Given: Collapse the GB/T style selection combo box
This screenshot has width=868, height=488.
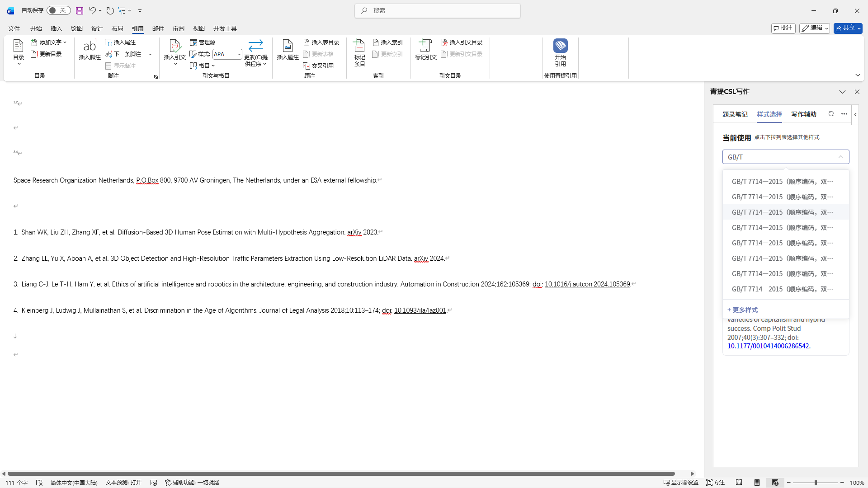Looking at the screenshot, I should [x=840, y=157].
